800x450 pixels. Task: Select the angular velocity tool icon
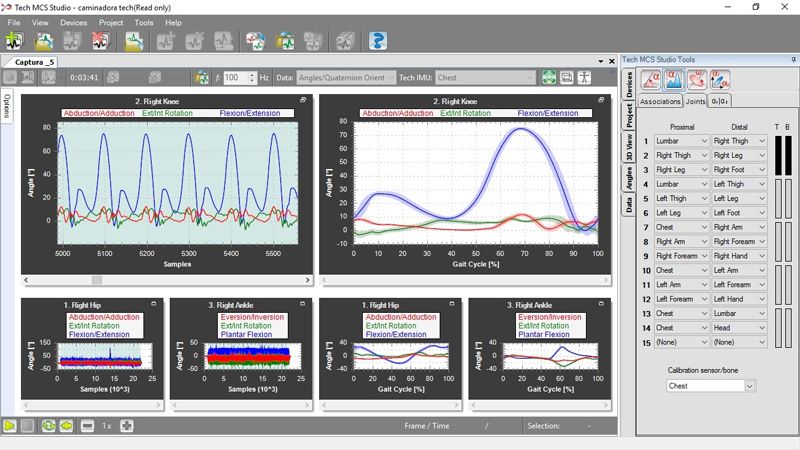pos(698,80)
